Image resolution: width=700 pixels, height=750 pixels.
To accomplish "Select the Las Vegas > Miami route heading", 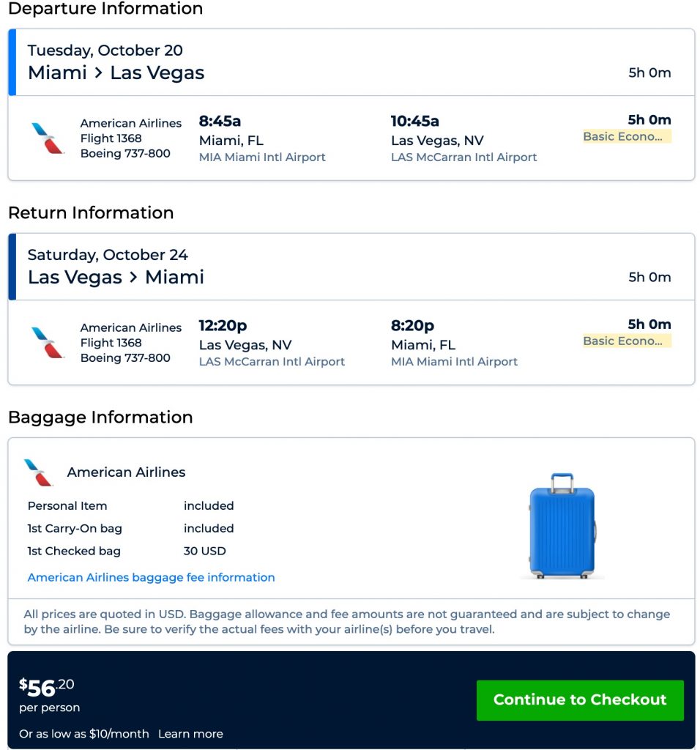I will pyautogui.click(x=116, y=277).
